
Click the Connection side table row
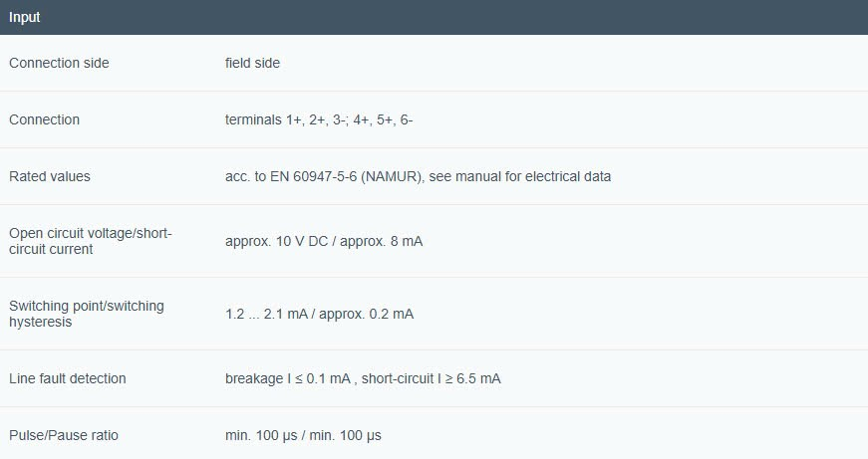pyautogui.click(x=434, y=63)
